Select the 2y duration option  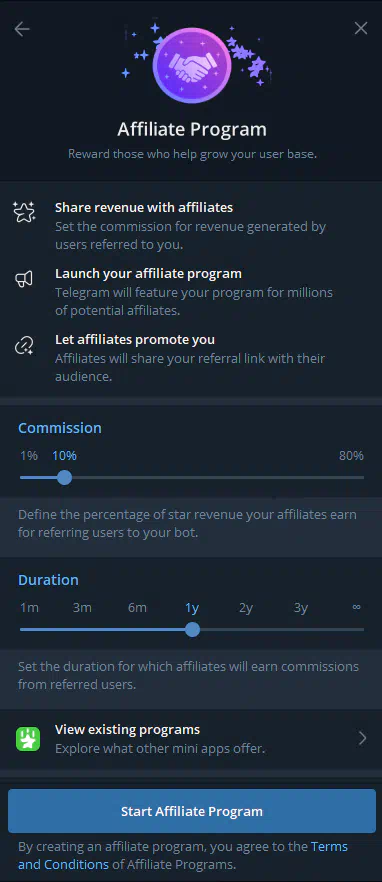(x=246, y=608)
